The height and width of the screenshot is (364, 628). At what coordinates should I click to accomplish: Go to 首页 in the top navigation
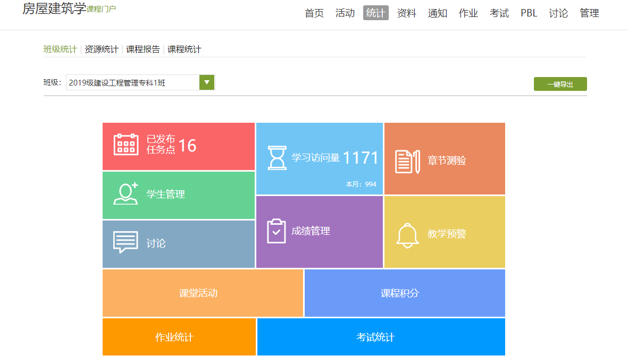pos(314,13)
